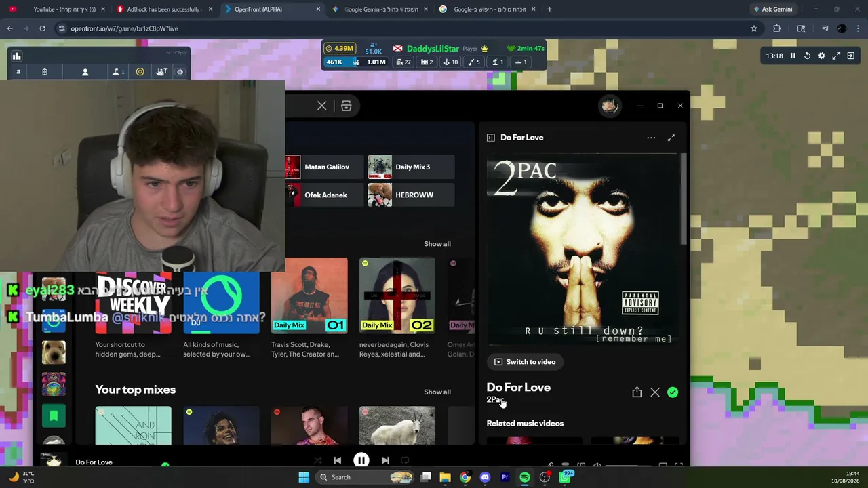Reload the OpenFront page
This screenshot has width=868, height=488.
point(42,28)
